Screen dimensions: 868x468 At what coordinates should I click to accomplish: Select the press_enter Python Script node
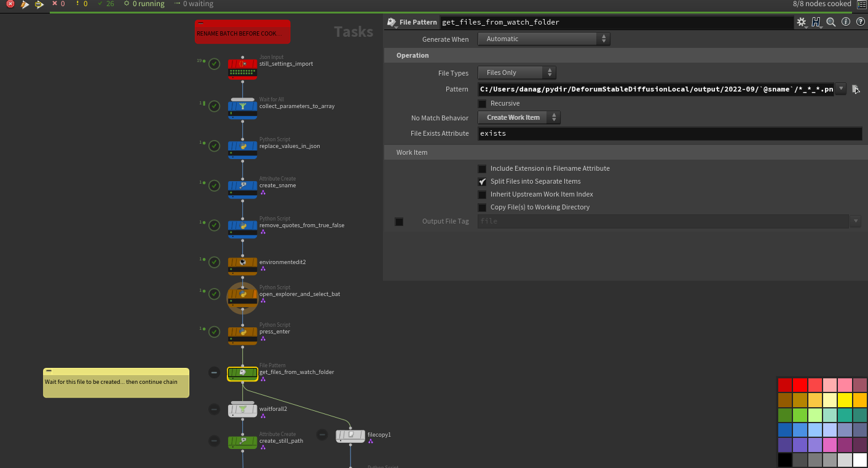click(x=243, y=335)
